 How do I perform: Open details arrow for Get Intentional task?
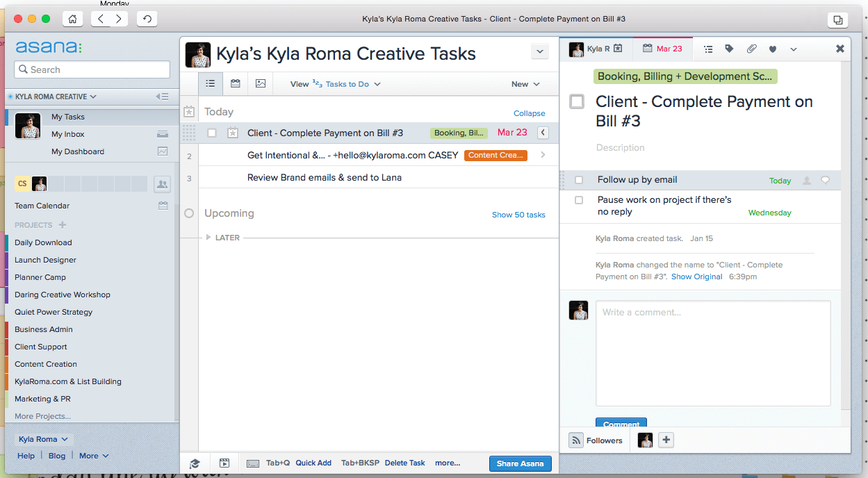(543, 155)
